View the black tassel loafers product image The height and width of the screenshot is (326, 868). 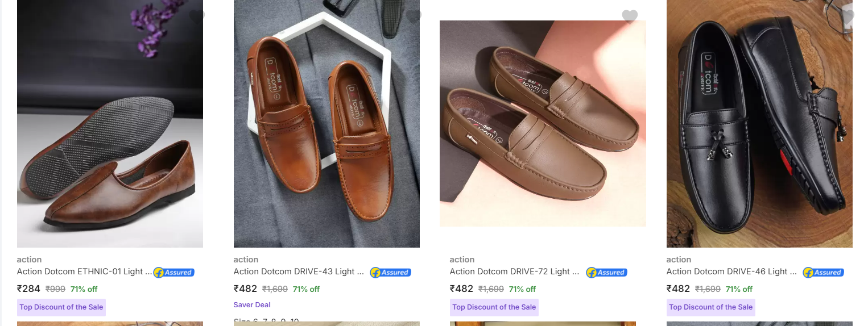click(x=759, y=124)
